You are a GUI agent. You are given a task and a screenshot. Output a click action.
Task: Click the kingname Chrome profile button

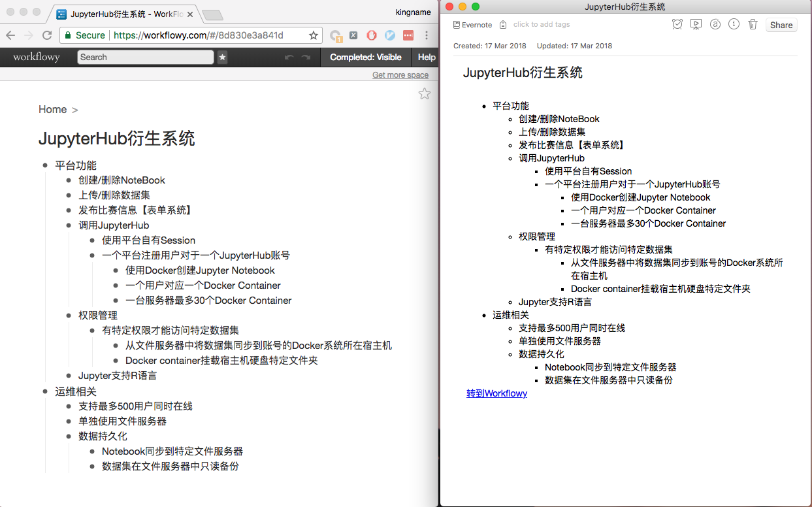(x=414, y=12)
